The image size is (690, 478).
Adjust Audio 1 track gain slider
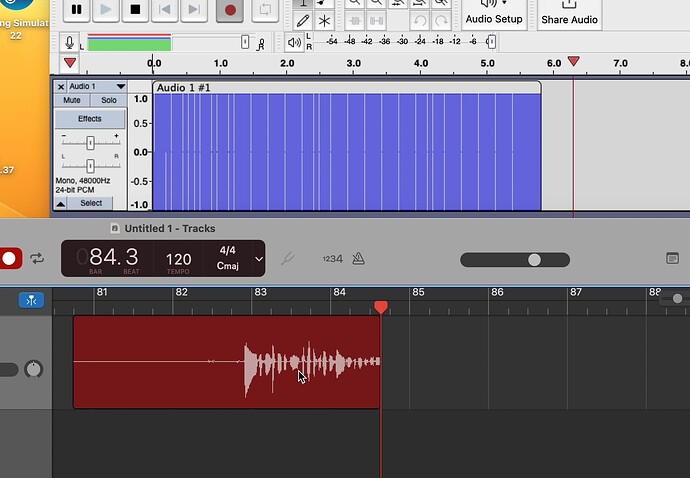(x=90, y=143)
